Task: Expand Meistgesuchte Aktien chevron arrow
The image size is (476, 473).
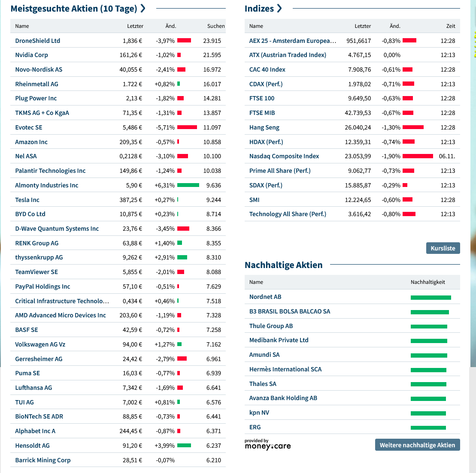Action: (143, 9)
